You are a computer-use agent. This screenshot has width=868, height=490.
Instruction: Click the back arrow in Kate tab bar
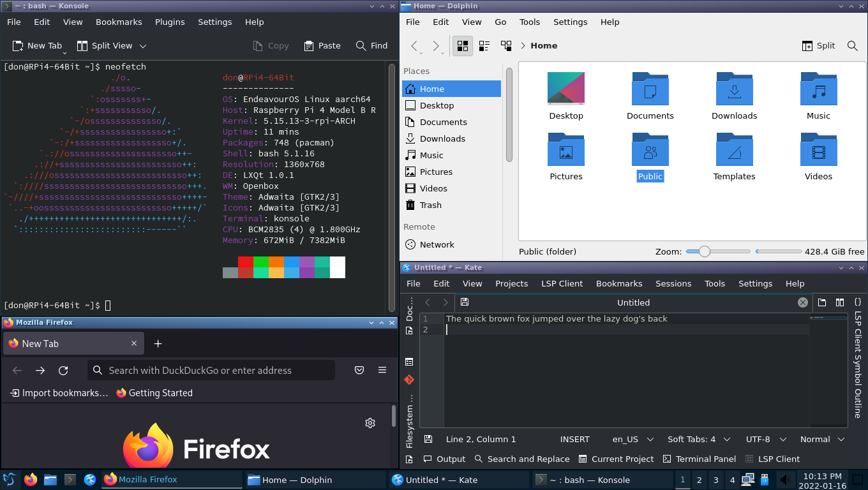(x=428, y=302)
